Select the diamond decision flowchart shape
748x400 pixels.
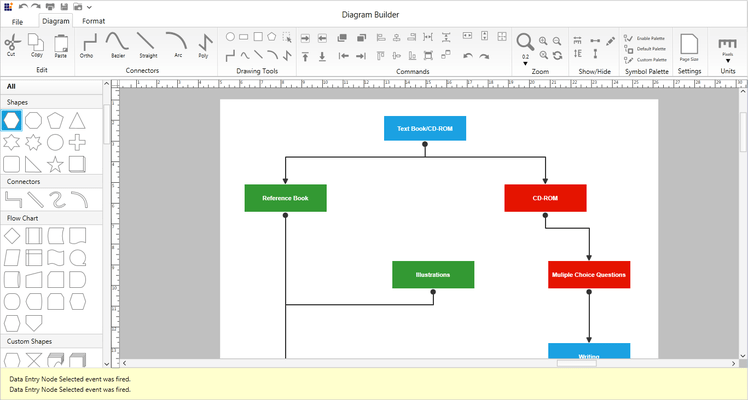click(x=12, y=236)
